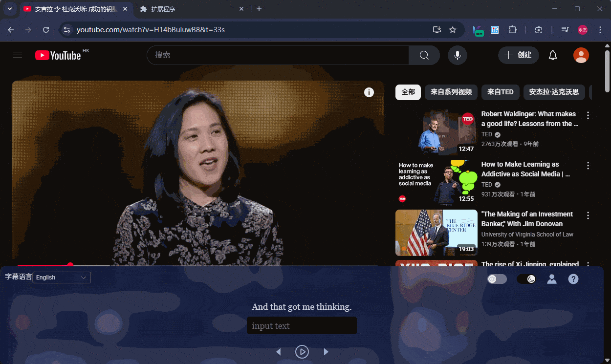Click the video info card icon
The image size is (611, 364).
tap(369, 92)
